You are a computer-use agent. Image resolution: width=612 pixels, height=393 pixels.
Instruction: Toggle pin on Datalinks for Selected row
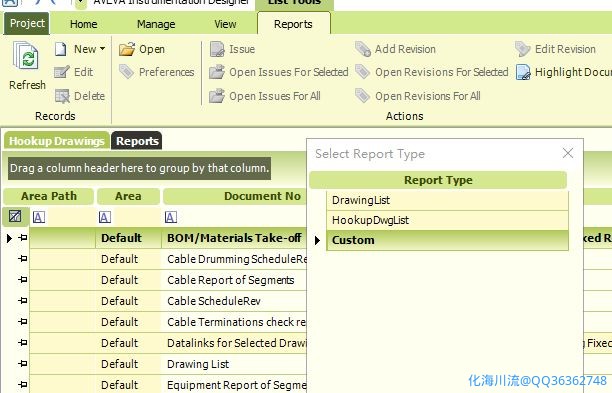pyautogui.click(x=23, y=343)
